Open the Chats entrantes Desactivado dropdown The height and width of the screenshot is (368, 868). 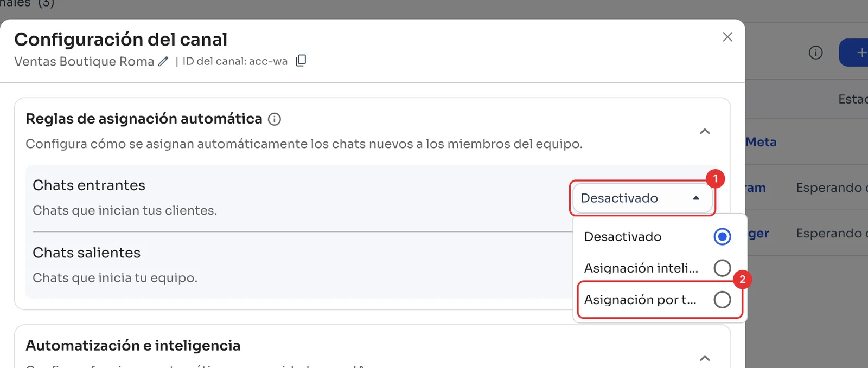pos(642,198)
